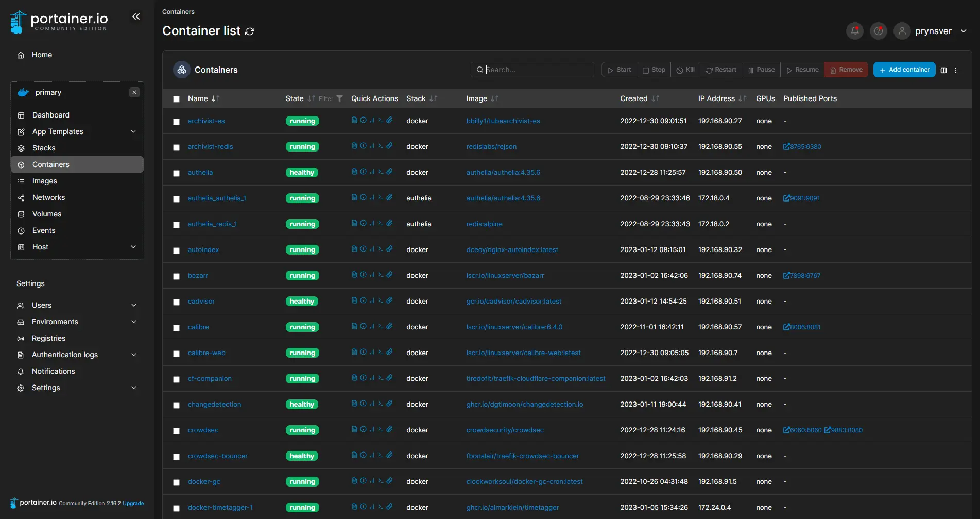Collapse the sidebar with double chevron
This screenshot has height=519, width=980.
136,16
